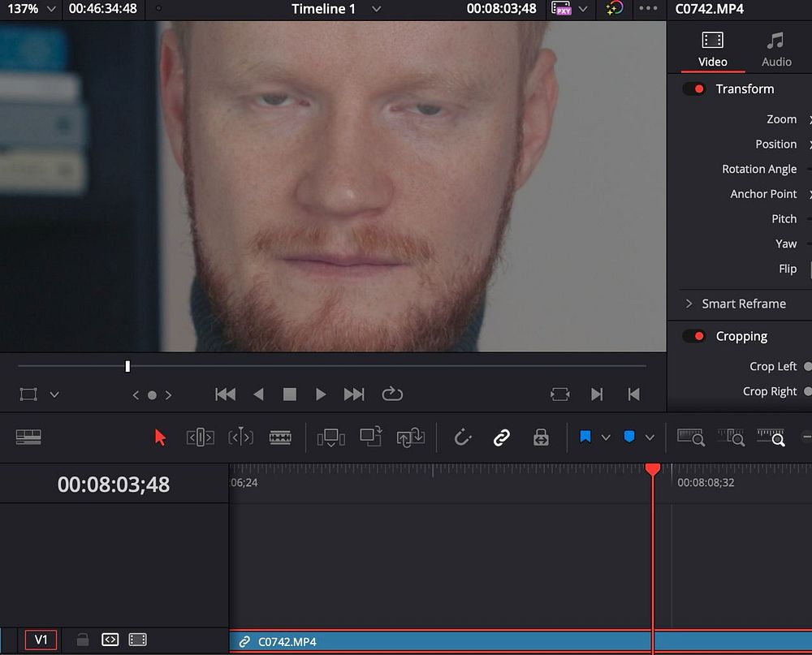Disable the Transform section toggle
The height and width of the screenshot is (655, 812).
[694, 89]
